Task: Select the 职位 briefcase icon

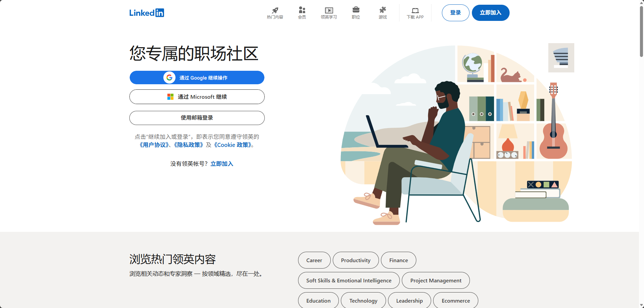Action: pyautogui.click(x=356, y=13)
